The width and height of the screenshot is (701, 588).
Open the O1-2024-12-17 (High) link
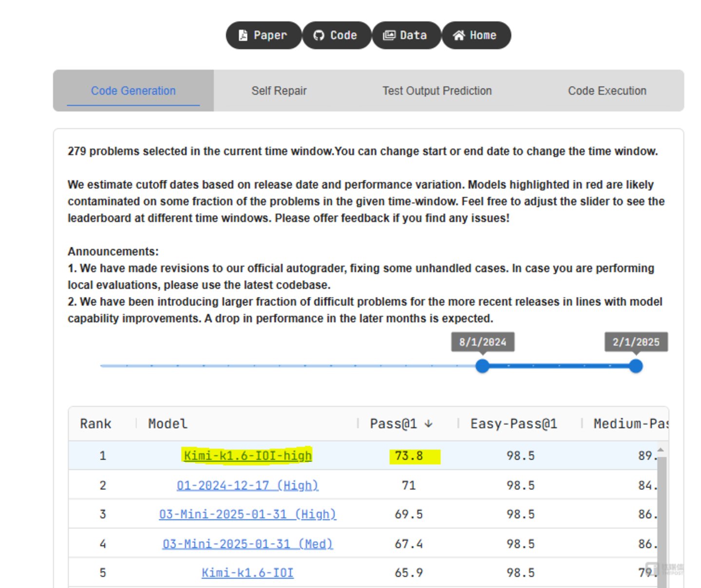click(x=247, y=485)
